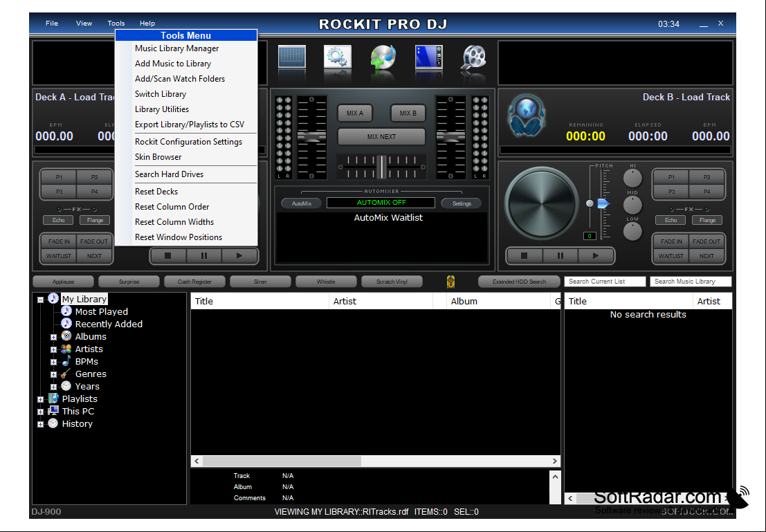
Task: Start playback on Deck A
Action: pyautogui.click(x=239, y=255)
